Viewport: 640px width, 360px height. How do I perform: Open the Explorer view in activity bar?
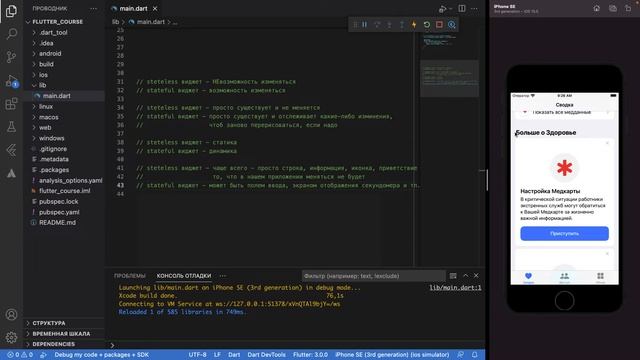click(11, 11)
